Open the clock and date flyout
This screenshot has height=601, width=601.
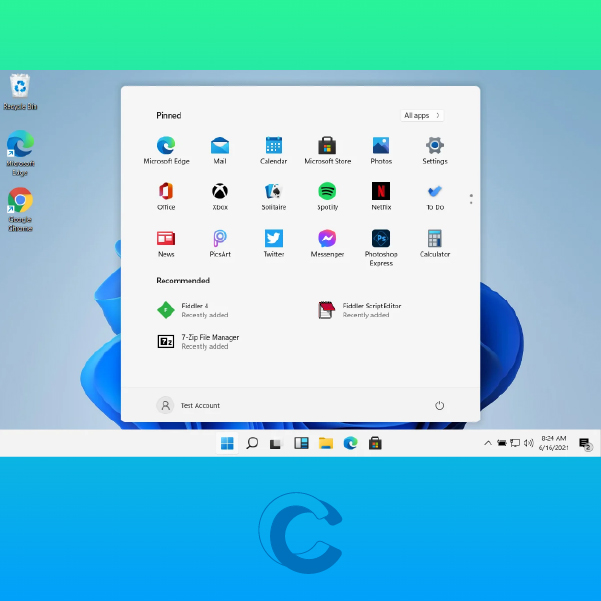553,443
